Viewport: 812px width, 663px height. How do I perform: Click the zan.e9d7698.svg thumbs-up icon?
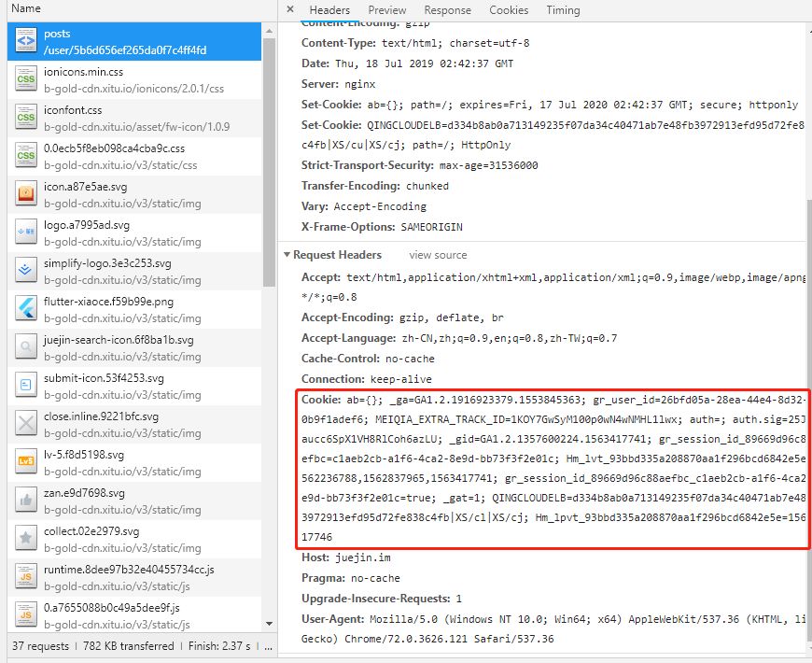coord(26,501)
